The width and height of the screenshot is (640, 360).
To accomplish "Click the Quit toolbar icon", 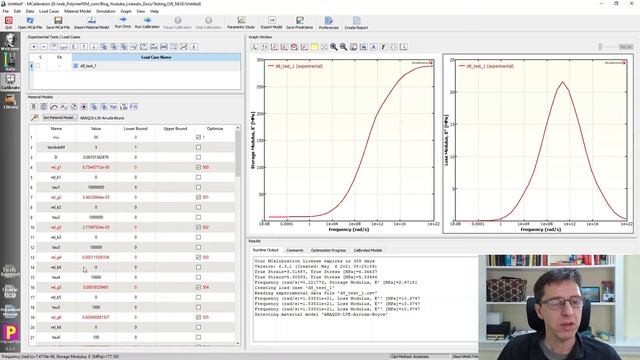I will pos(9,22).
